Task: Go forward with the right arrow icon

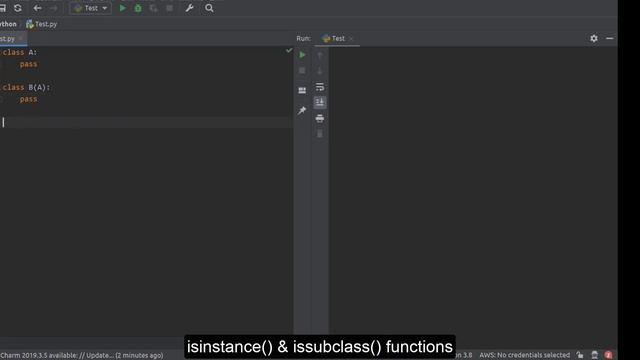Action: 53,8
